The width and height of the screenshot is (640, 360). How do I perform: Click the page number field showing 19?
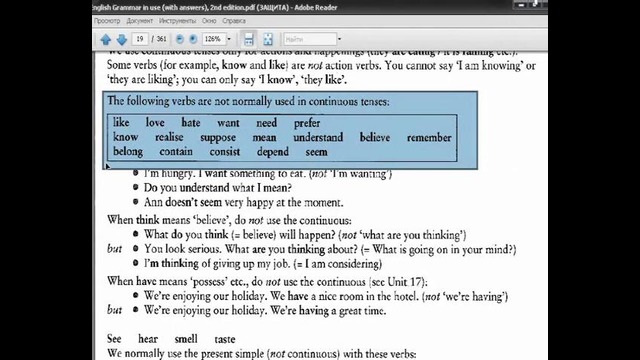point(140,39)
